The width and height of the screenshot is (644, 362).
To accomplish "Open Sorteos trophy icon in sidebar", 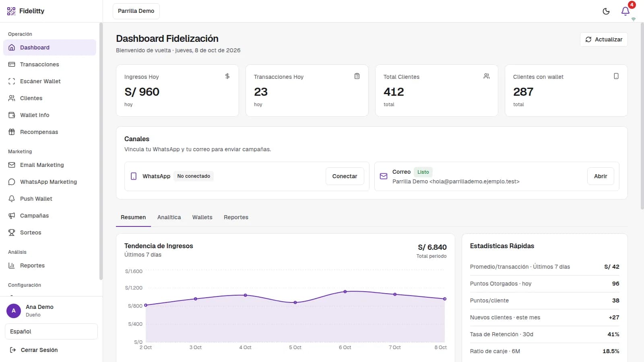I will [12, 232].
